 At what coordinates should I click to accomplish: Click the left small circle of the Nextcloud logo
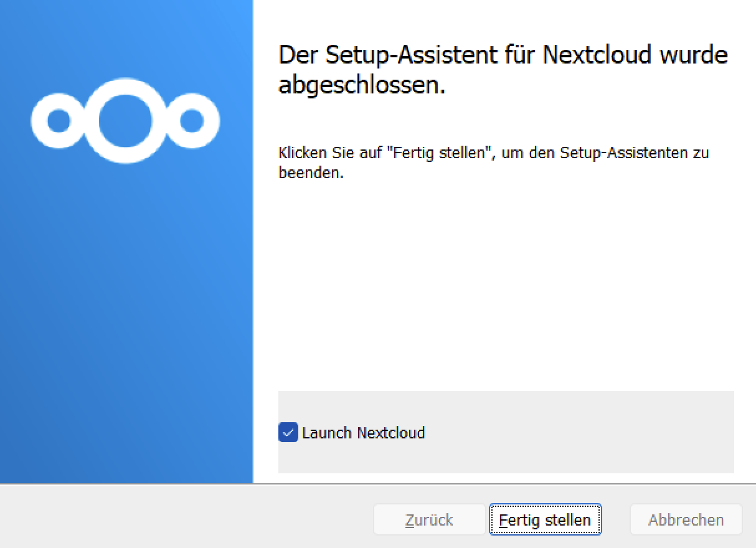[59, 121]
